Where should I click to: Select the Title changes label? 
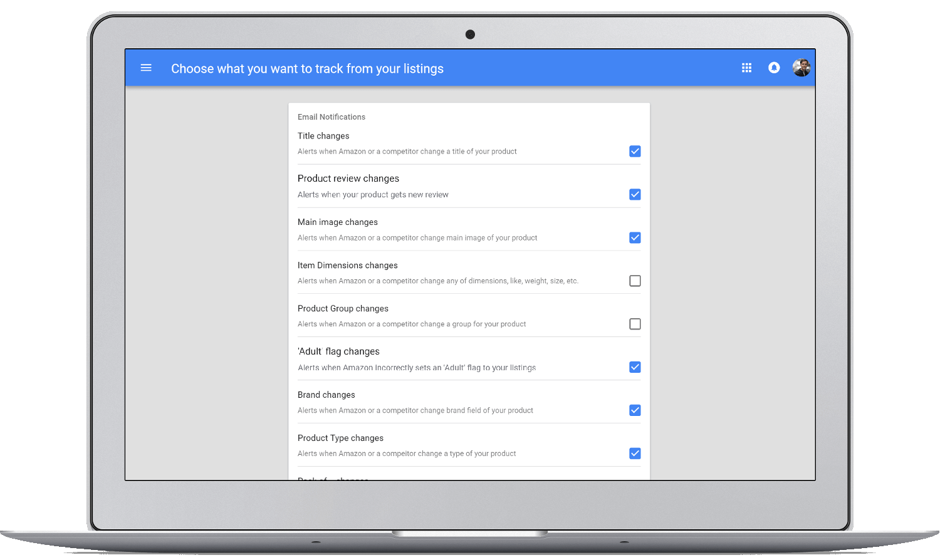323,136
